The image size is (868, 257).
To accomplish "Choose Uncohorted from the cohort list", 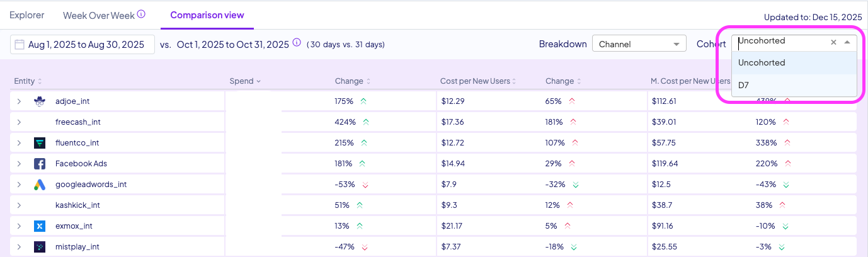I will pyautogui.click(x=762, y=63).
